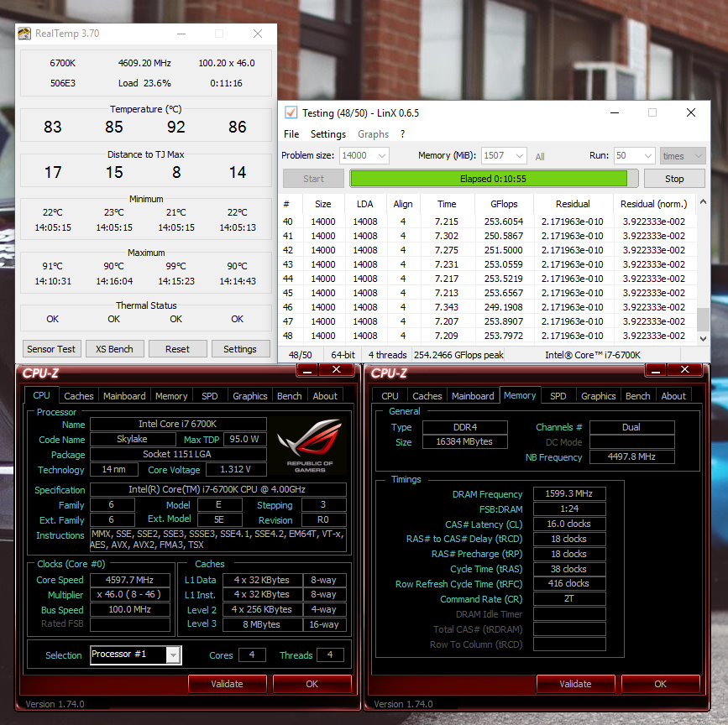Switch to Bench tab in right CPU-Z
728x725 pixels.
(637, 396)
